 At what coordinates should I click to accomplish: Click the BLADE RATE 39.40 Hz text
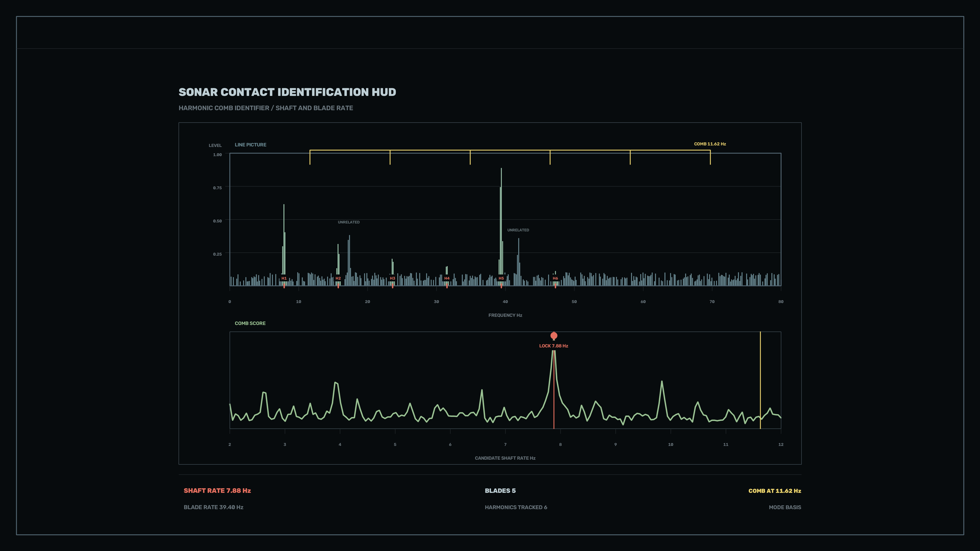[213, 507]
